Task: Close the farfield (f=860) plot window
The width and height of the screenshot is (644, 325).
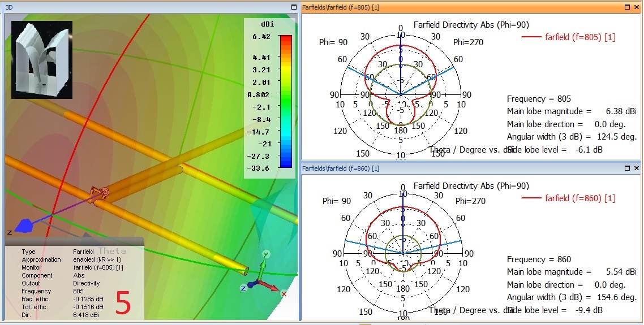Action: pos(636,168)
